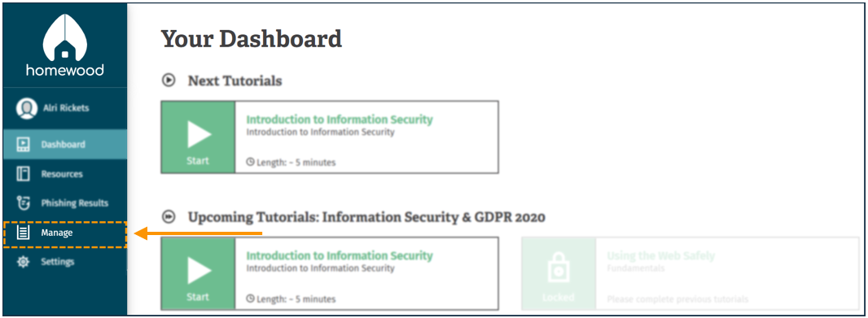Open the Resources menu item
The height and width of the screenshot is (318, 868).
65,174
